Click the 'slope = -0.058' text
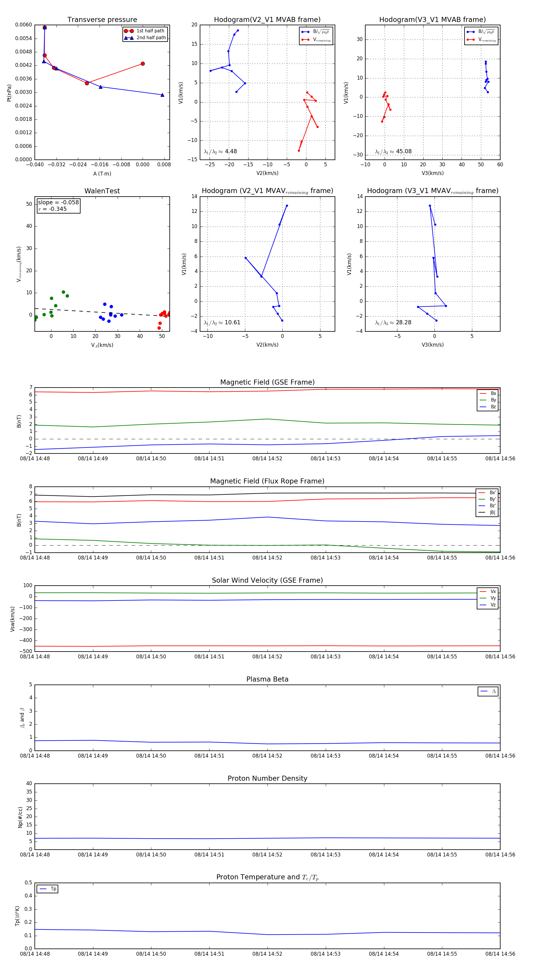Image resolution: width=535 pixels, height=980 pixels. (58, 203)
